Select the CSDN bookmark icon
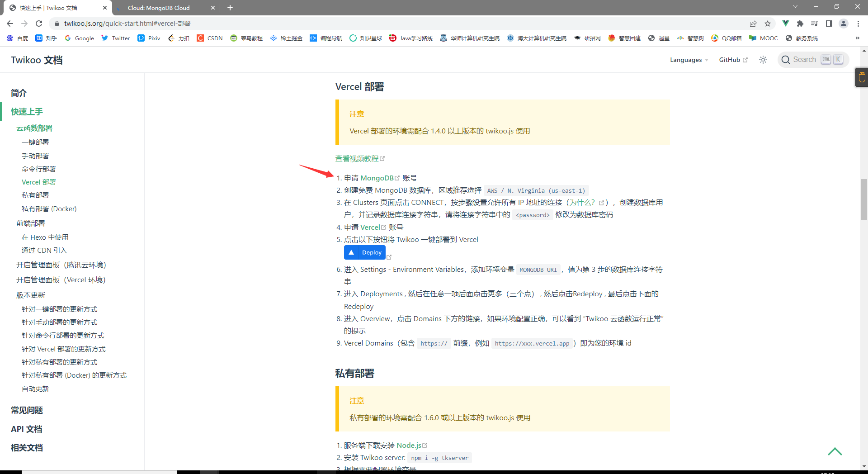Viewport: 868px width, 474px height. [x=200, y=38]
